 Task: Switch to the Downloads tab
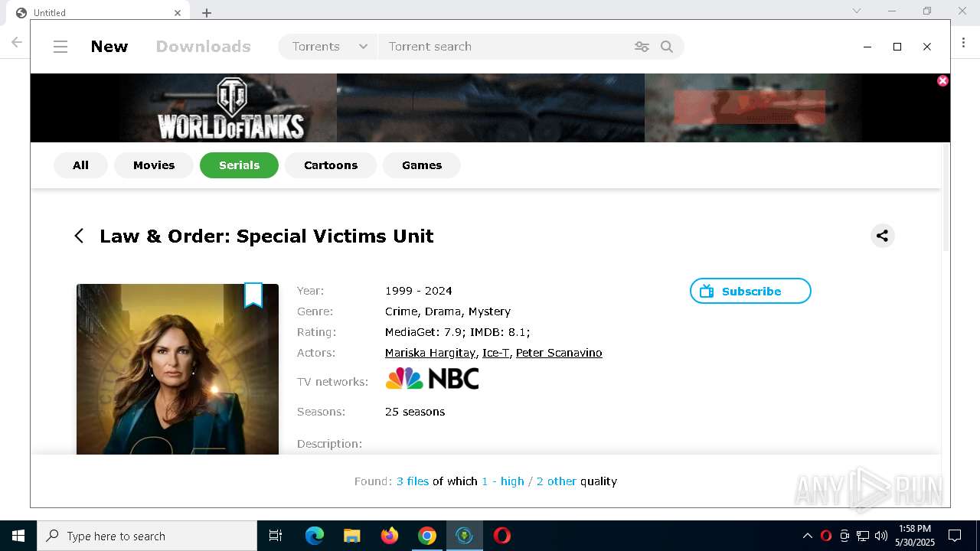204,47
